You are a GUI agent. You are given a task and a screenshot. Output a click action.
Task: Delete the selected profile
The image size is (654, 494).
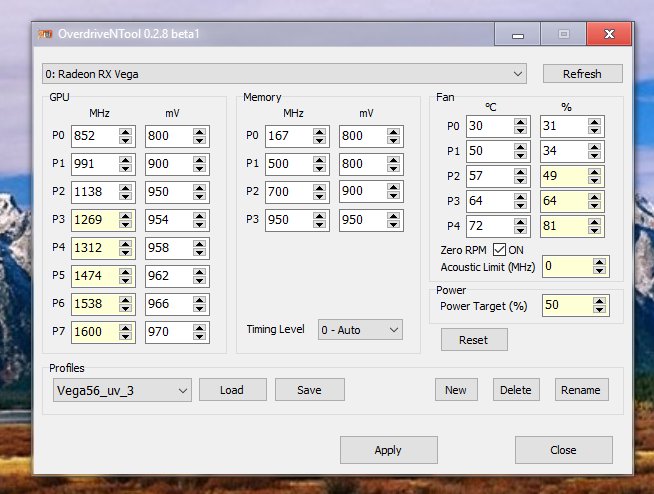516,390
